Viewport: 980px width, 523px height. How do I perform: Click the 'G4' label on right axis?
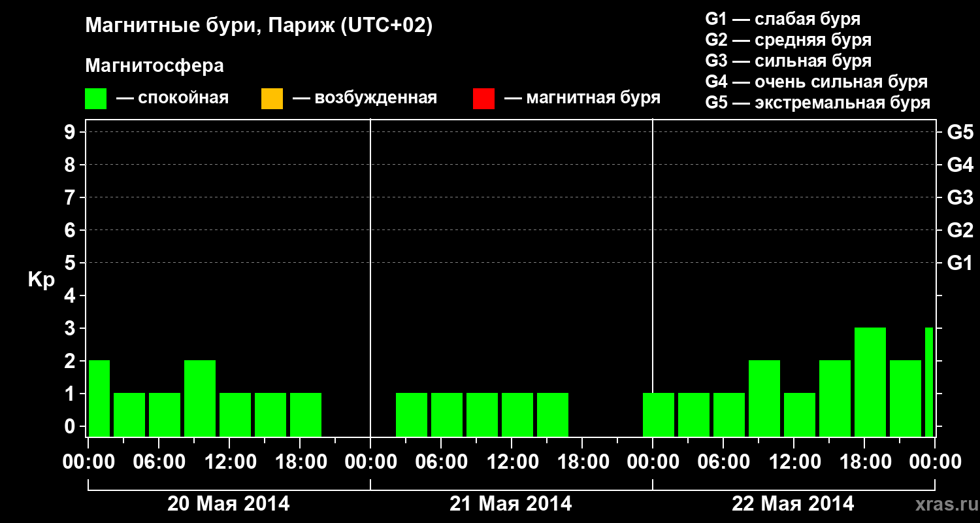960,165
